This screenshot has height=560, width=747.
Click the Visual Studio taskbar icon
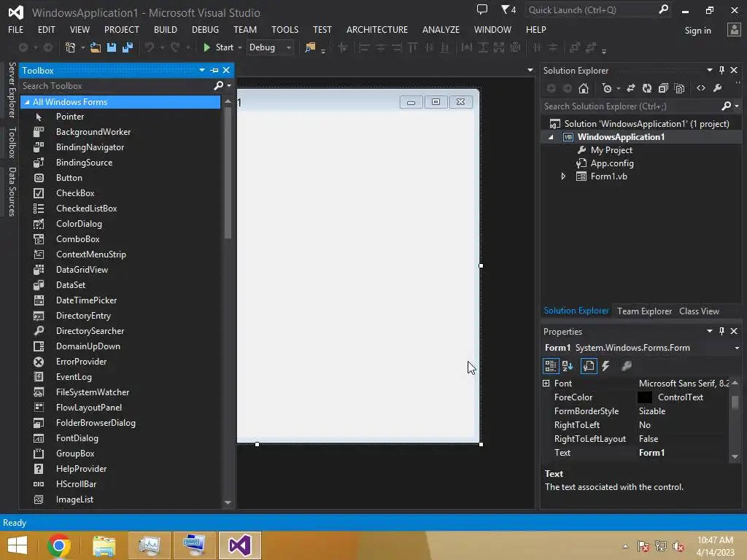coord(239,545)
